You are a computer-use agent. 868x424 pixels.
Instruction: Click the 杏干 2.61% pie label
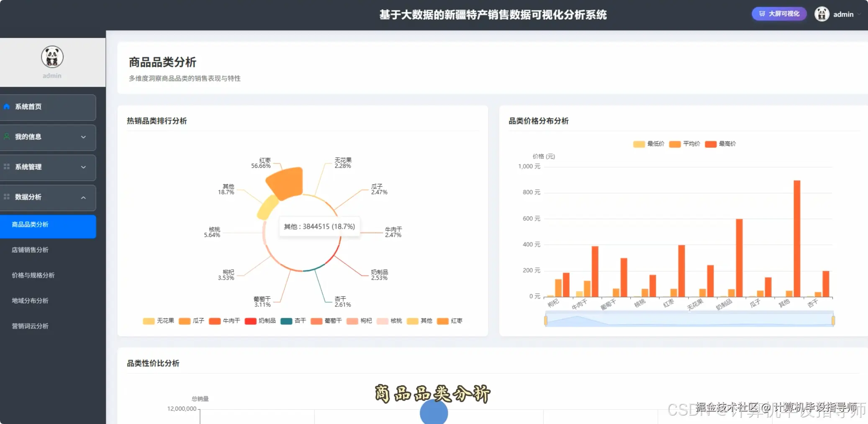343,302
